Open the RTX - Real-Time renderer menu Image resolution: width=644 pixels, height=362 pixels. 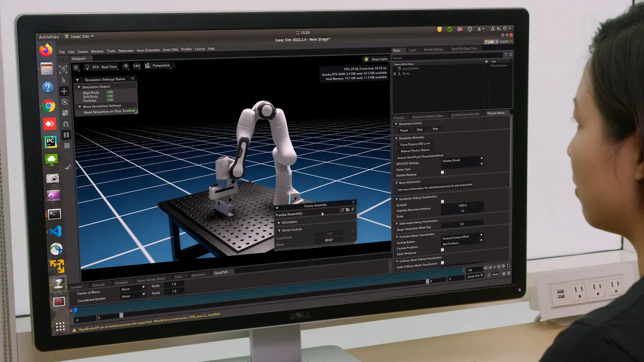click(x=101, y=67)
